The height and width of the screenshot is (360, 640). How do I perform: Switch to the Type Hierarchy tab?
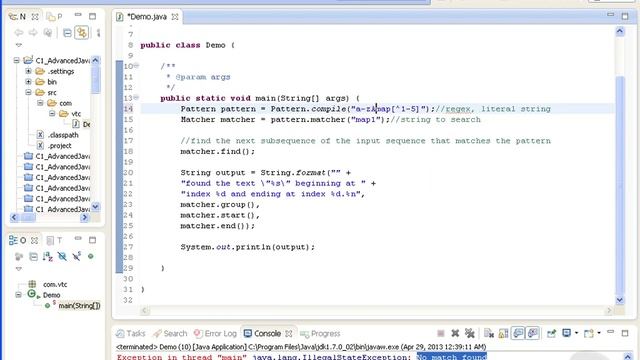click(x=54, y=240)
